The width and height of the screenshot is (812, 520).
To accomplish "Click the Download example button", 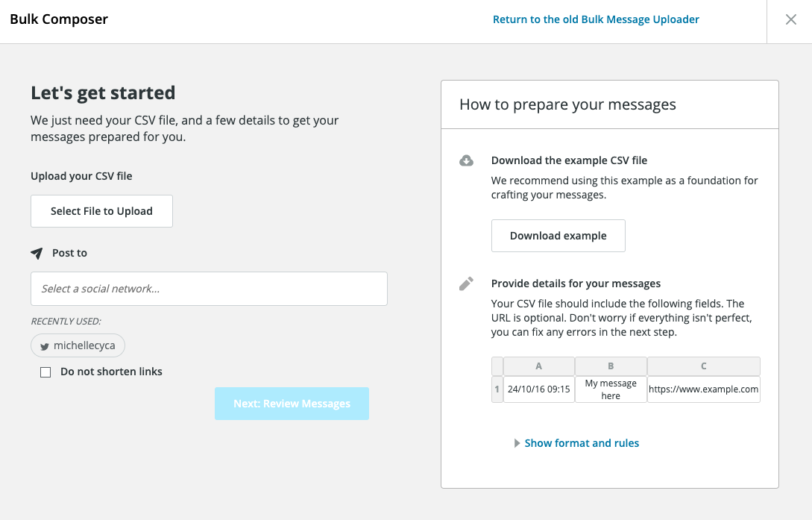I will [x=558, y=236].
